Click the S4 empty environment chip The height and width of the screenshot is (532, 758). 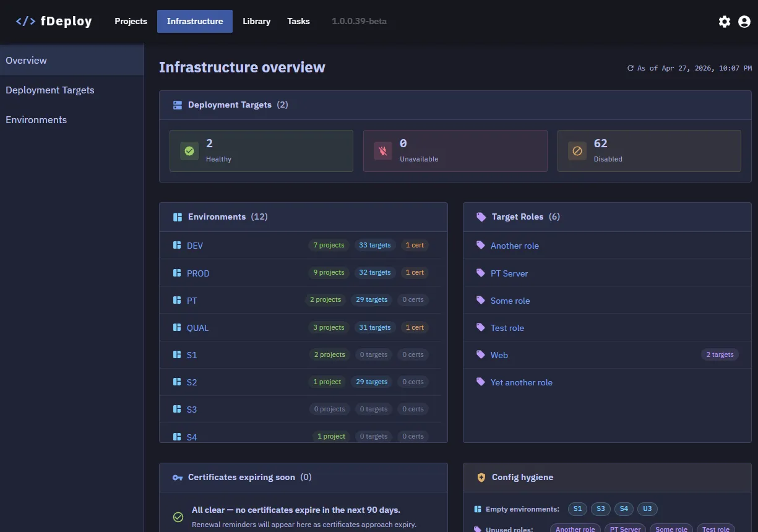624,509
